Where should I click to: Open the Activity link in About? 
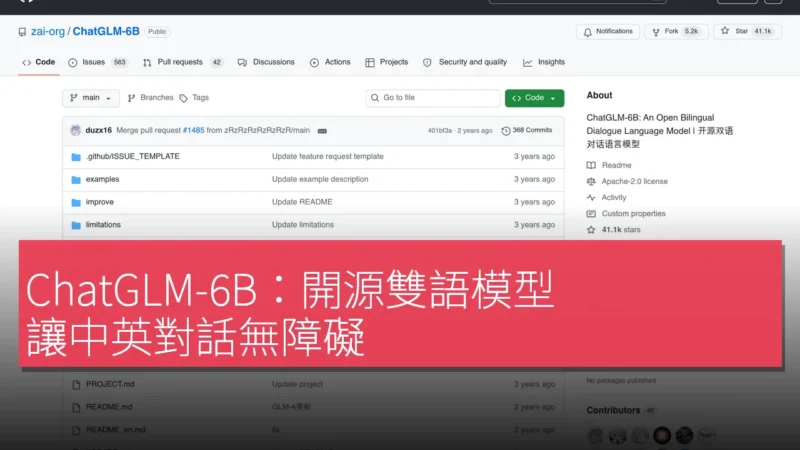(614, 197)
